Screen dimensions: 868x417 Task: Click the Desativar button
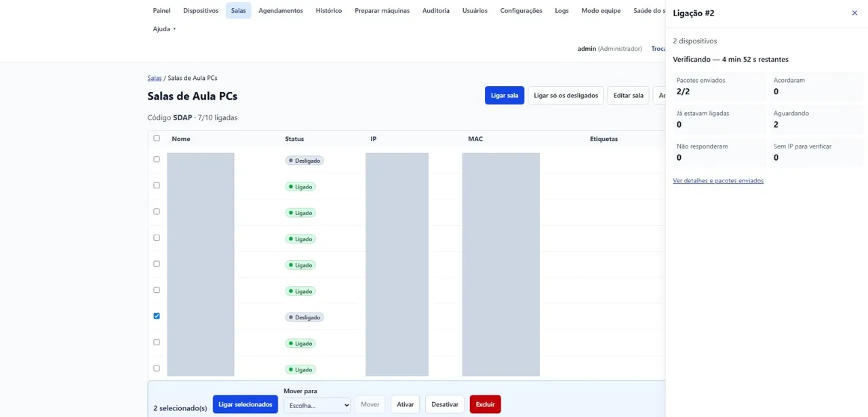[445, 404]
